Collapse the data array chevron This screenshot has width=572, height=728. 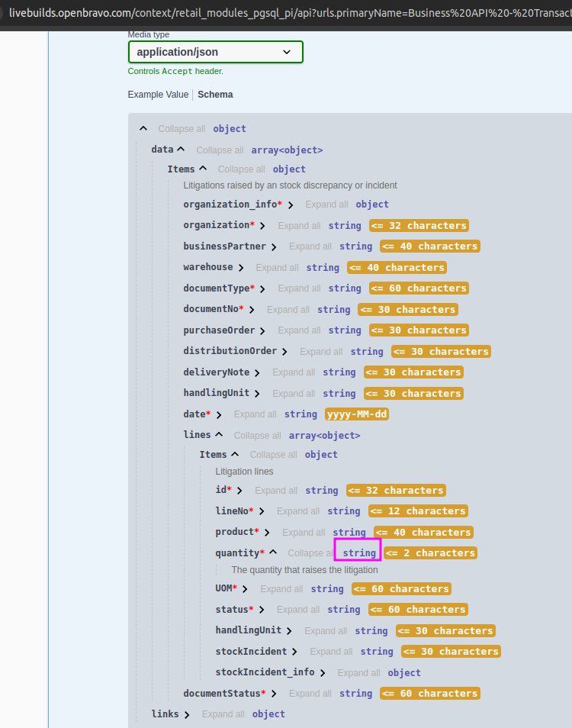[181, 150]
